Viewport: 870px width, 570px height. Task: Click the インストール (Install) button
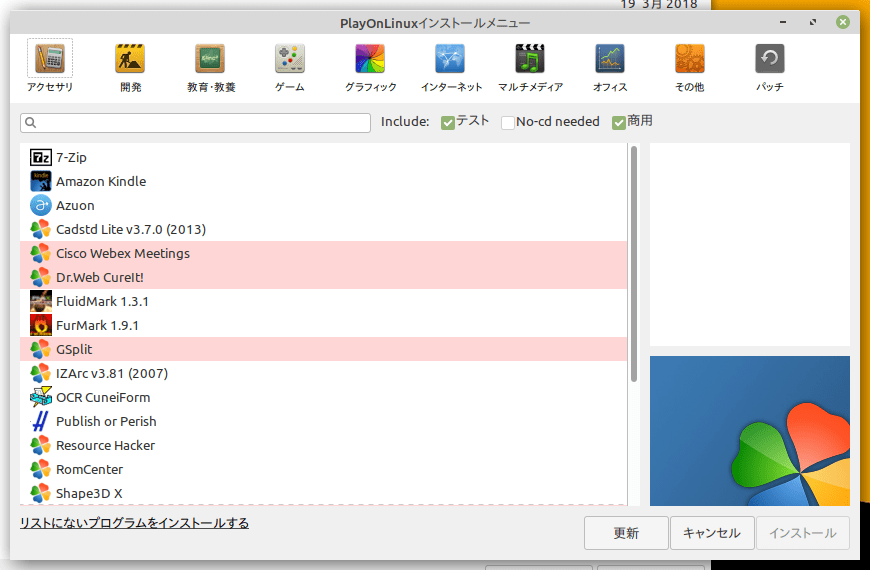point(803,533)
